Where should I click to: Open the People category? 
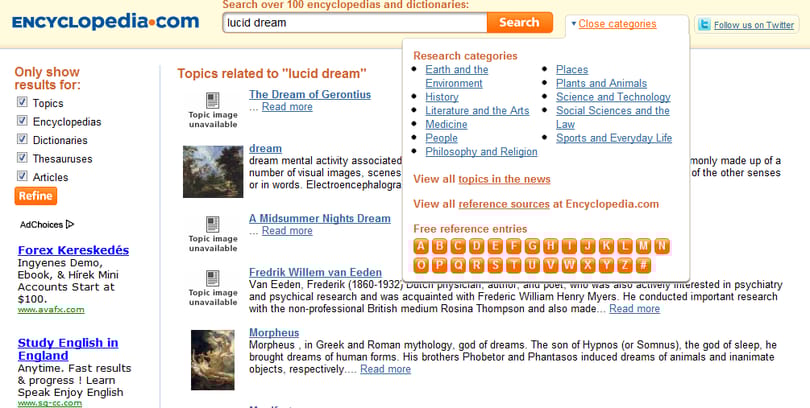(441, 138)
